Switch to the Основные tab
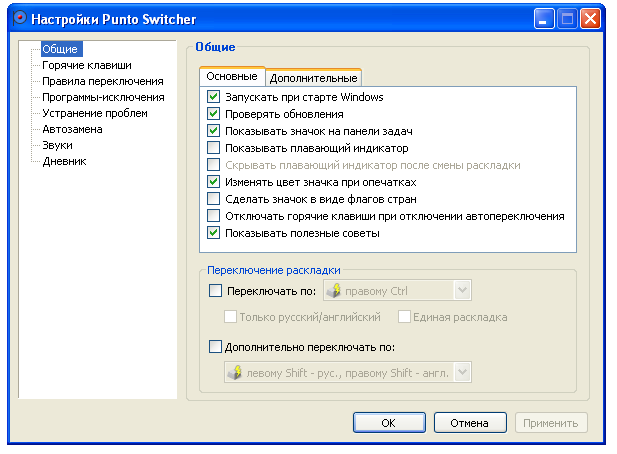Viewport: 617px width, 454px height. pos(232,76)
